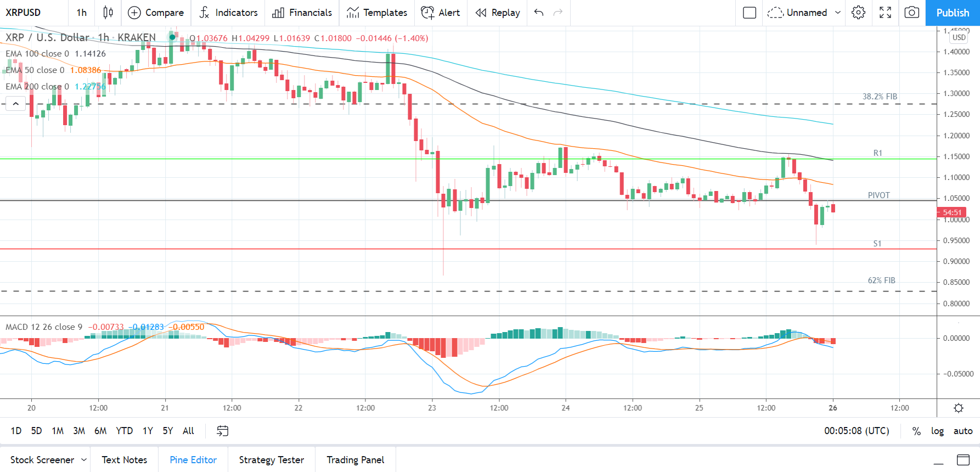Open indicator Templates
This screenshot has width=980, height=472.
coord(377,13)
